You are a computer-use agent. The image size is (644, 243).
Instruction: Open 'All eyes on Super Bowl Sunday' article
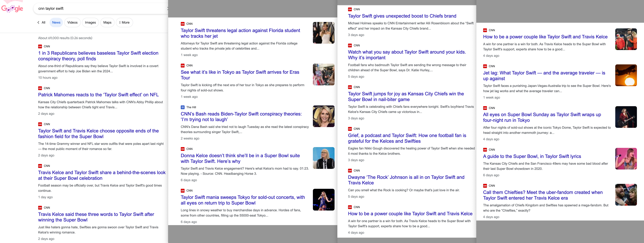click(542, 117)
